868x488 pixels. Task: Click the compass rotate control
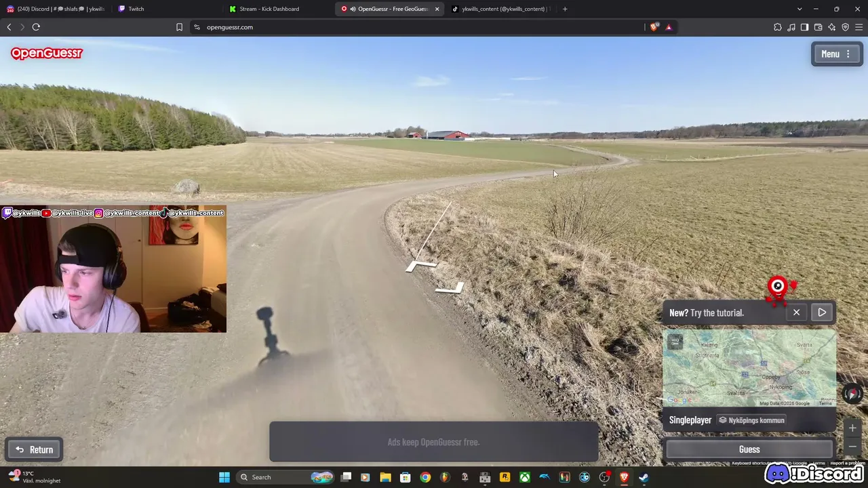point(852,393)
